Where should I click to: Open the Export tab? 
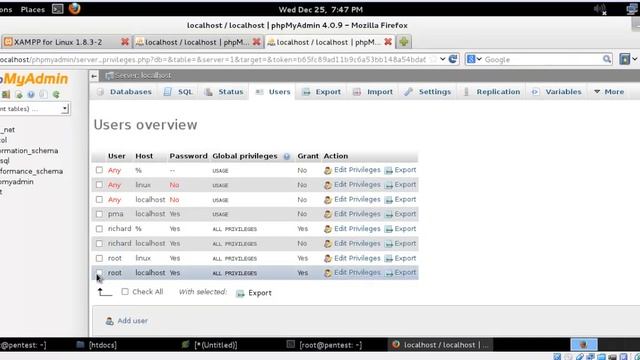tap(322, 92)
